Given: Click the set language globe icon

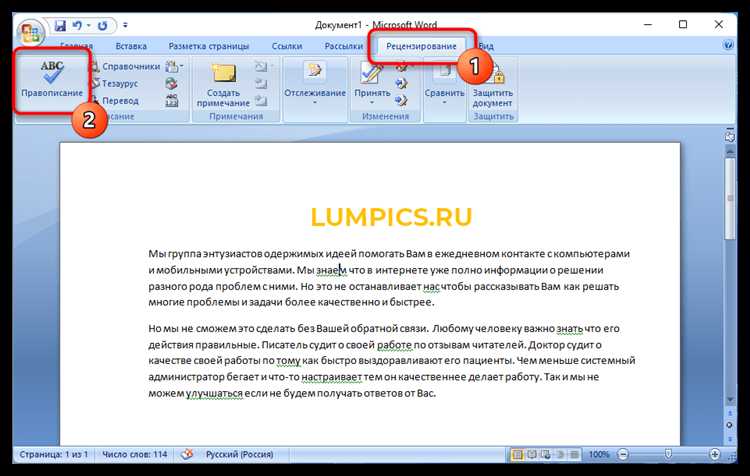Looking at the screenshot, I should point(171,83).
